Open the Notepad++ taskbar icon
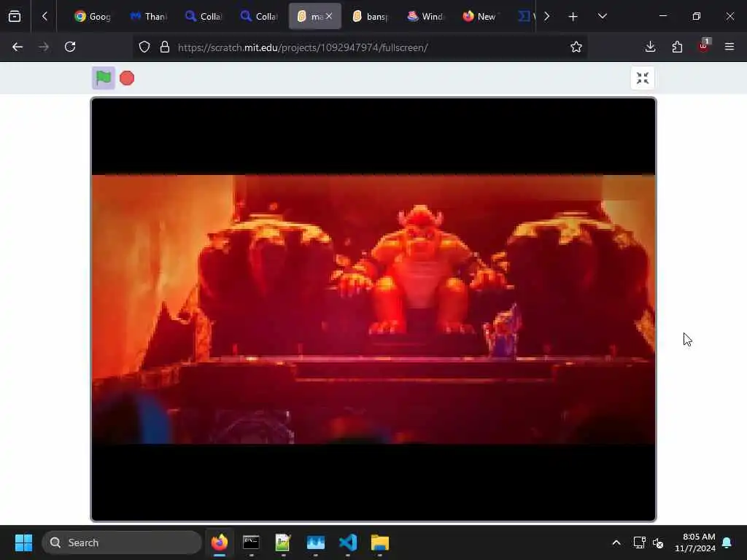Screen dimensions: 747x560 [283, 542]
